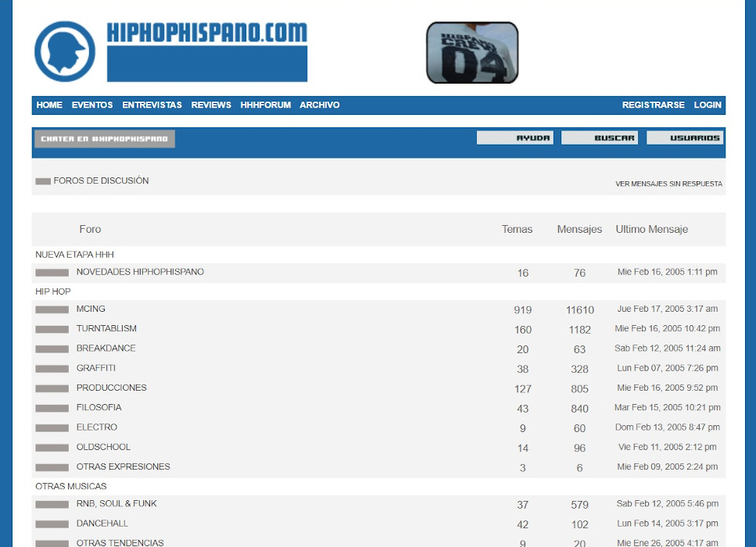Screen dimensions: 756x547
Task: Open the REVIEWS menu item
Action: tap(211, 105)
